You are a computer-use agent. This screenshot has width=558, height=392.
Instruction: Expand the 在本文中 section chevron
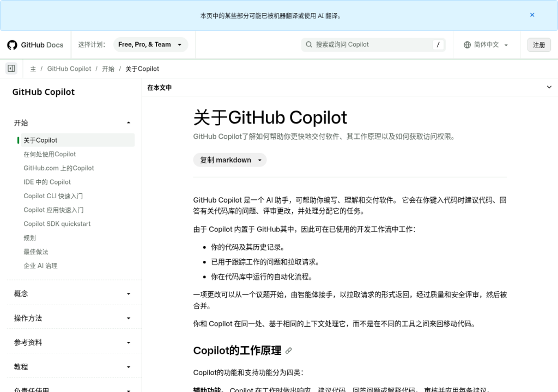[x=549, y=87]
